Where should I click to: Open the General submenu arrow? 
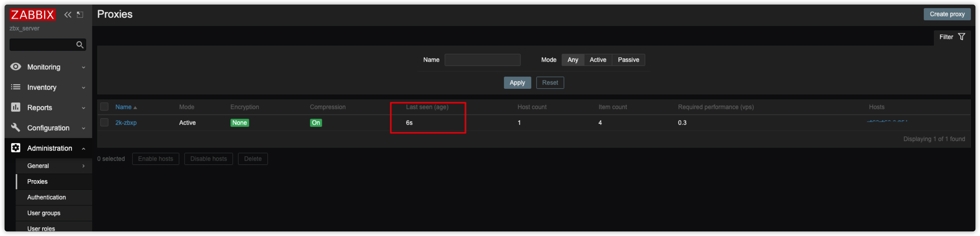point(83,166)
